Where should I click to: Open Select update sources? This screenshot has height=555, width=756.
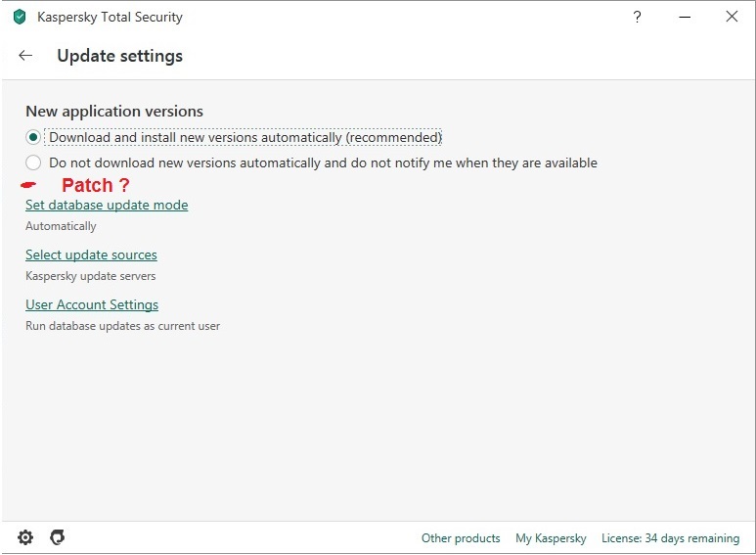pos(91,255)
